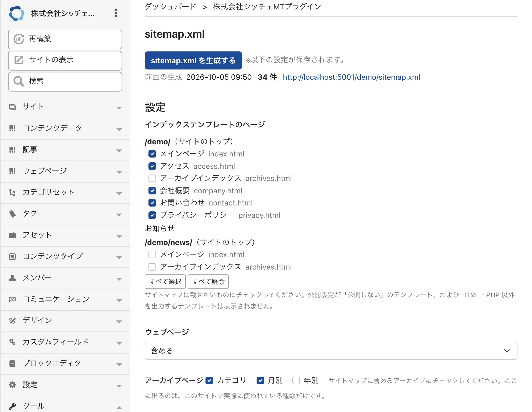Uncheck the カテゴリ archive checkbox
This screenshot has width=532, height=412.
pos(209,380)
